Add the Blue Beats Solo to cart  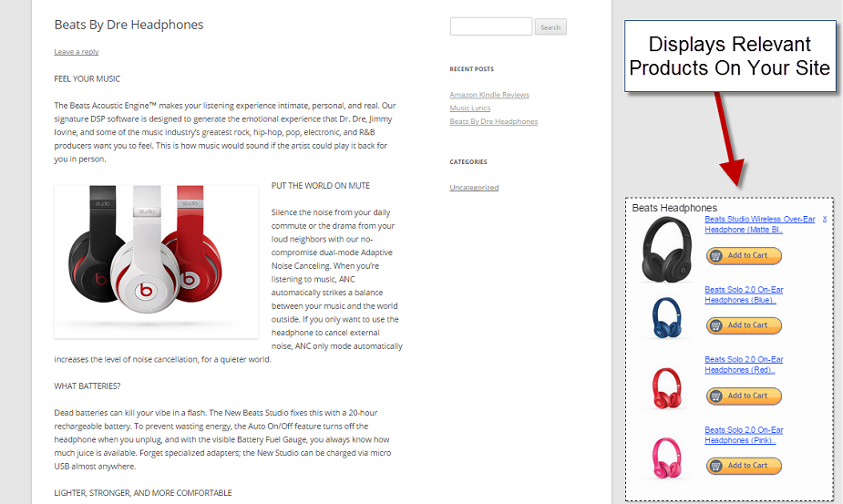pyautogui.click(x=744, y=325)
